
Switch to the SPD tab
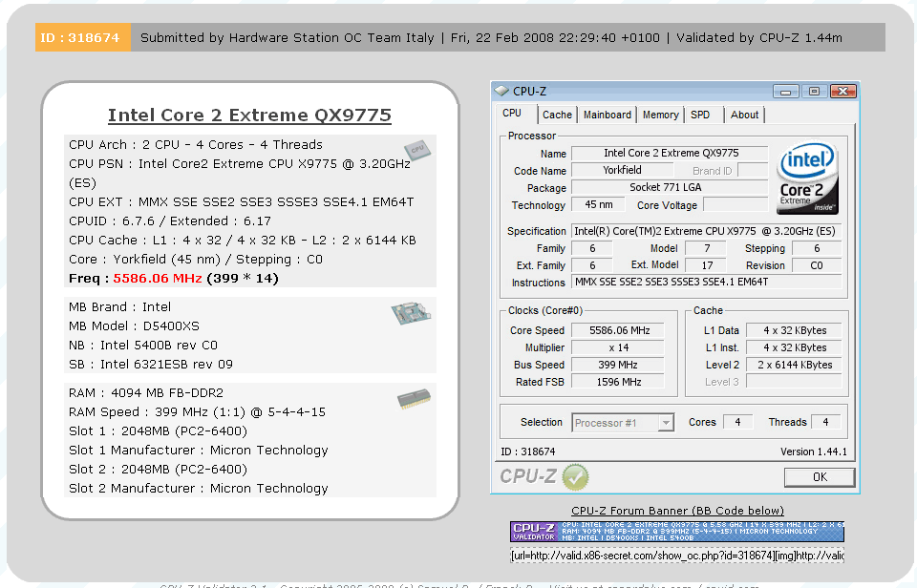tap(700, 115)
